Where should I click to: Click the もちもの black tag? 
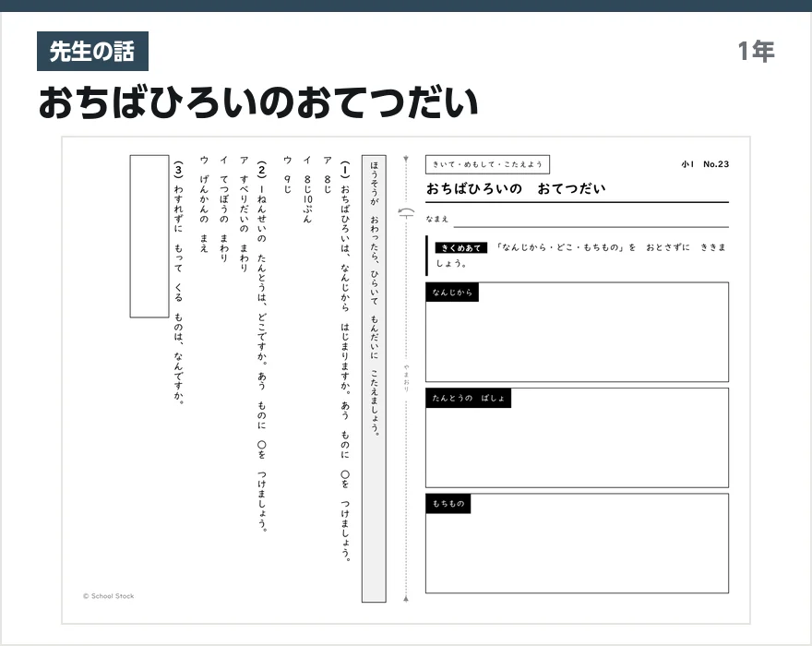click(448, 504)
